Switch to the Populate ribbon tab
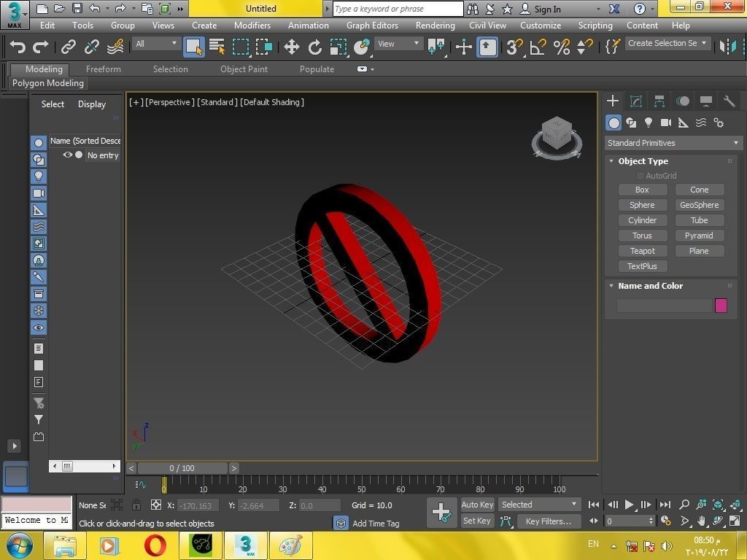747x560 pixels. pyautogui.click(x=317, y=69)
